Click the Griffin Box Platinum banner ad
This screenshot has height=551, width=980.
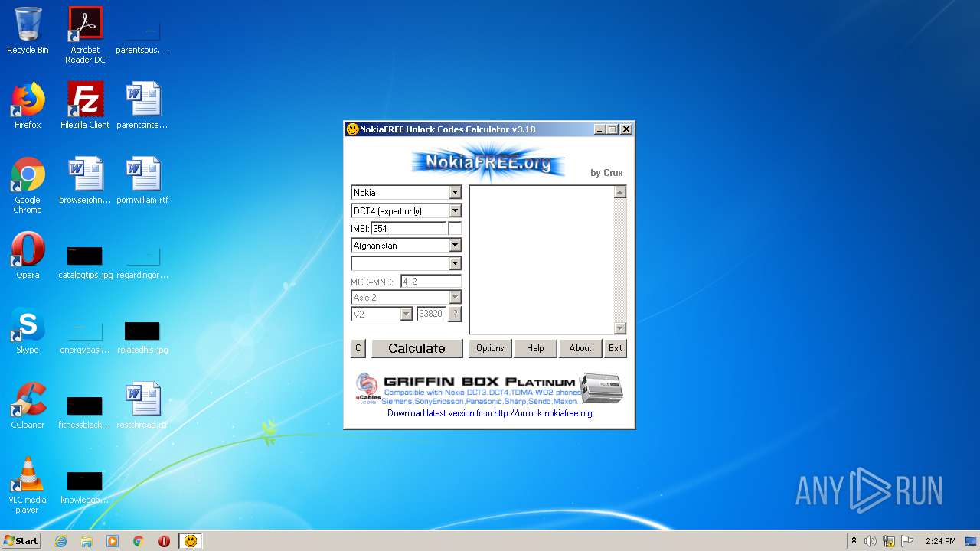point(489,389)
